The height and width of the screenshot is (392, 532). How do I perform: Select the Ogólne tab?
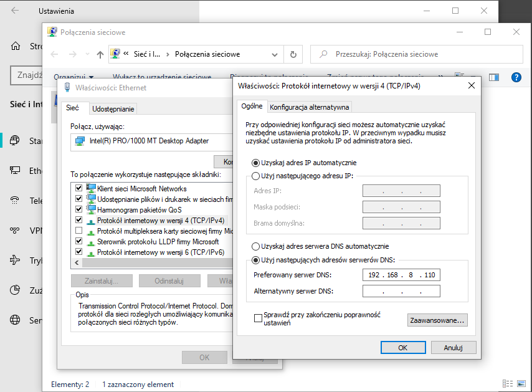(x=252, y=106)
